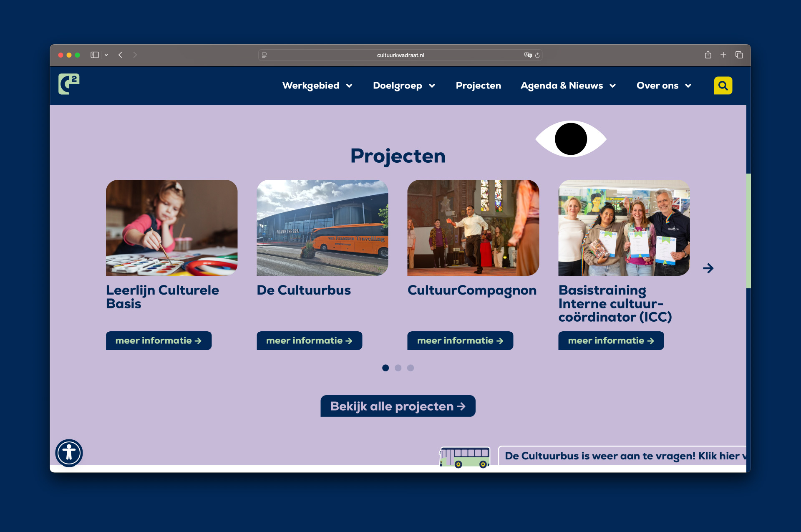Open the Projecten menu item
The height and width of the screenshot is (532, 801).
[x=478, y=86]
